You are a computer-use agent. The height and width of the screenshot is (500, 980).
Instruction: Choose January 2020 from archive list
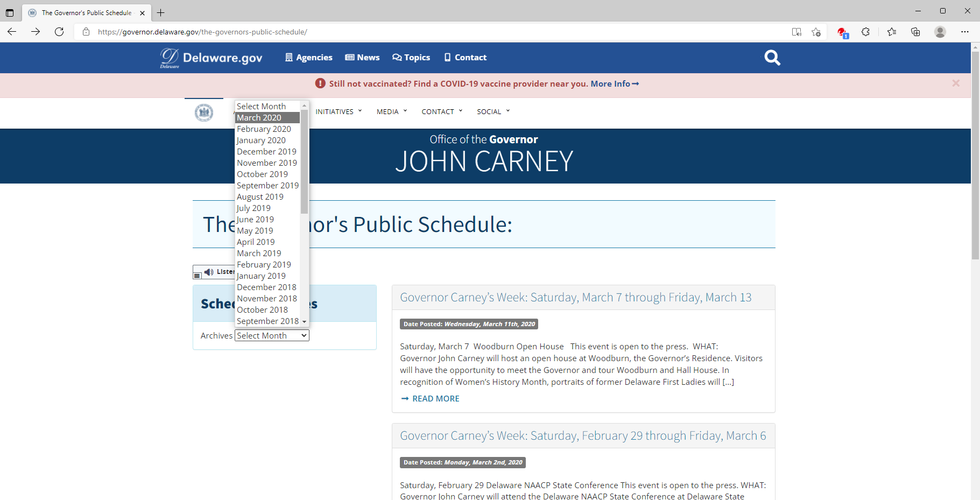point(267,140)
